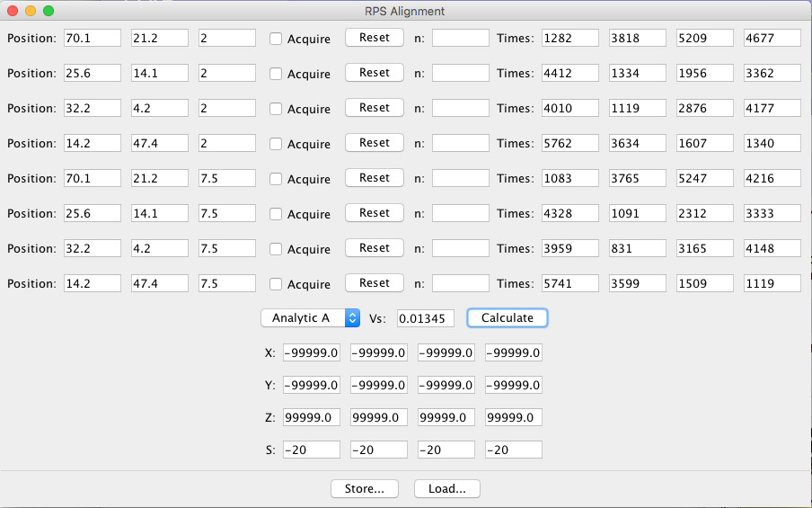
Task: Select the last Z field showing 99999.0
Action: tap(513, 418)
